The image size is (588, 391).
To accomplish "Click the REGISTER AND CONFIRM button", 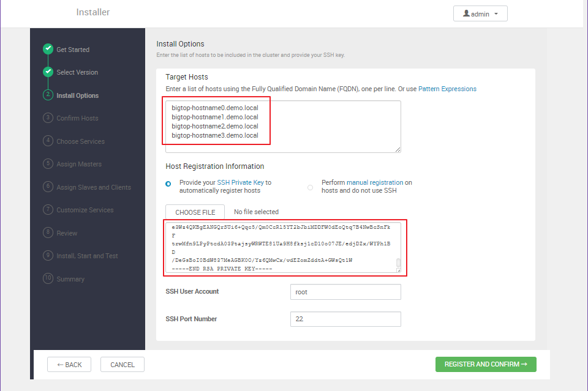I will [486, 364].
